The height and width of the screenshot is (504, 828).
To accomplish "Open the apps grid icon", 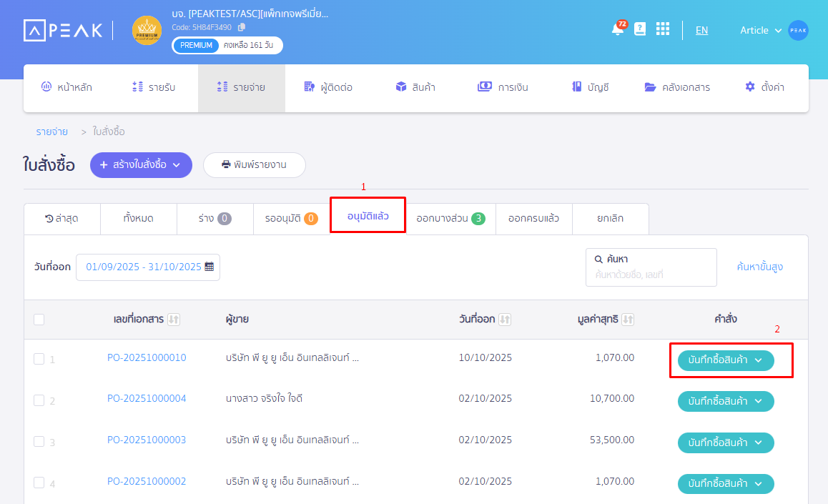I will (663, 29).
